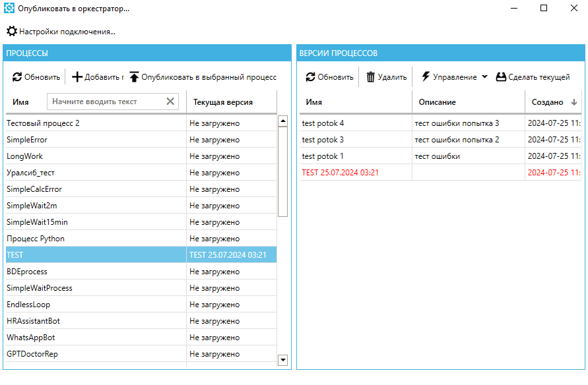Click the Текущая версия column header

click(x=222, y=102)
